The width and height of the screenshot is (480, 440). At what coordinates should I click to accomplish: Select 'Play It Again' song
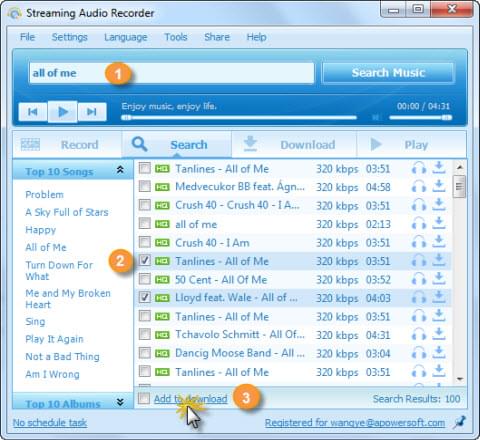click(54, 339)
